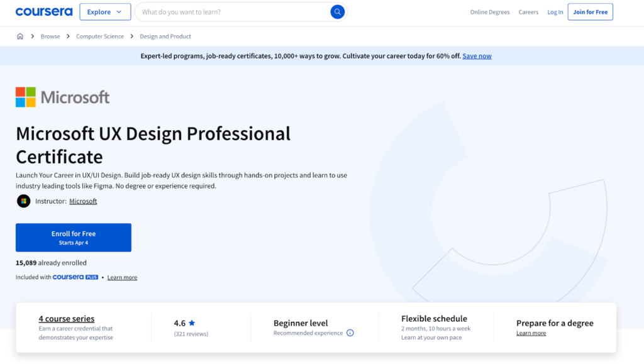Navigate to Browse breadcrumb
Screen dimensions: 644x364
[50, 36]
